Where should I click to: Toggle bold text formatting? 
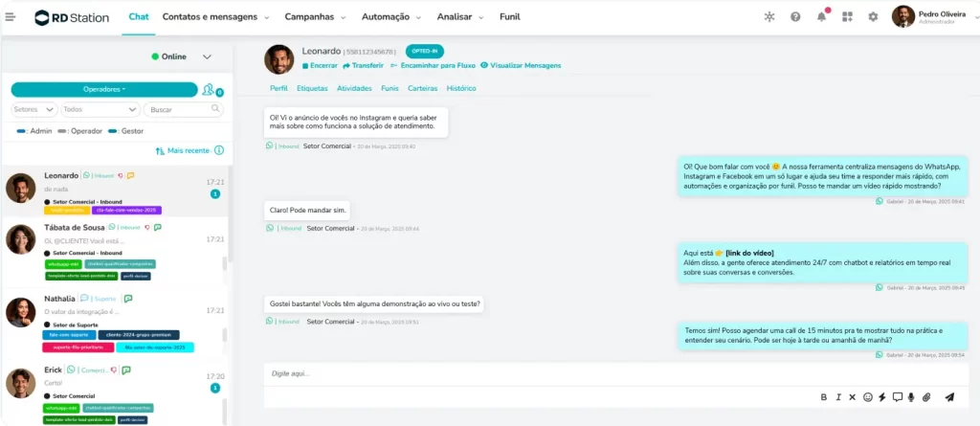click(x=824, y=396)
